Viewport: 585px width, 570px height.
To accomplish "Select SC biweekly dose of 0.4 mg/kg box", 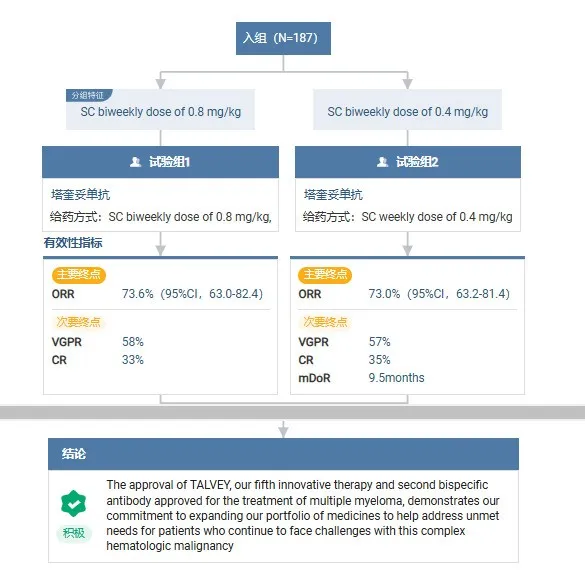I will pyautogui.click(x=407, y=110).
